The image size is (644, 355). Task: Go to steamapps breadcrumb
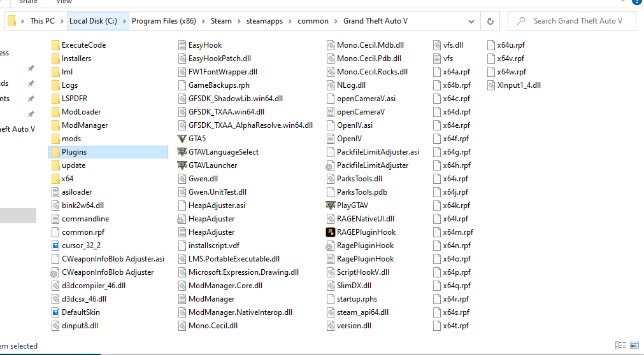(264, 21)
